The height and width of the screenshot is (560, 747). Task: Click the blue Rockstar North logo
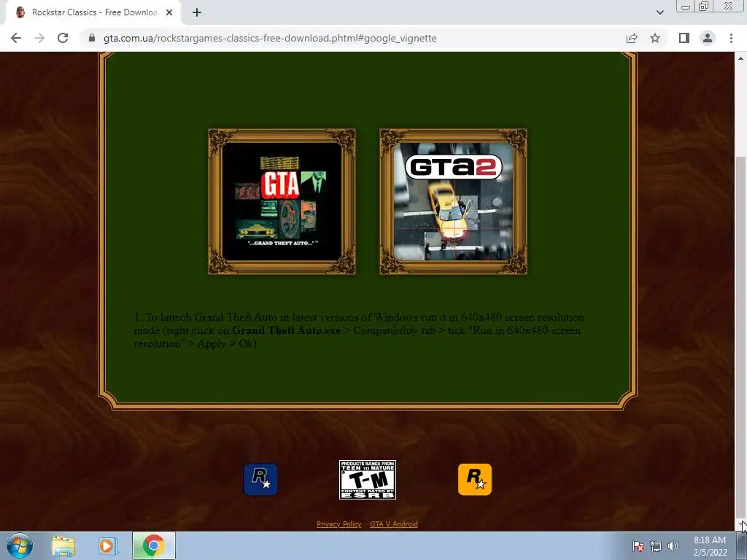tap(260, 479)
